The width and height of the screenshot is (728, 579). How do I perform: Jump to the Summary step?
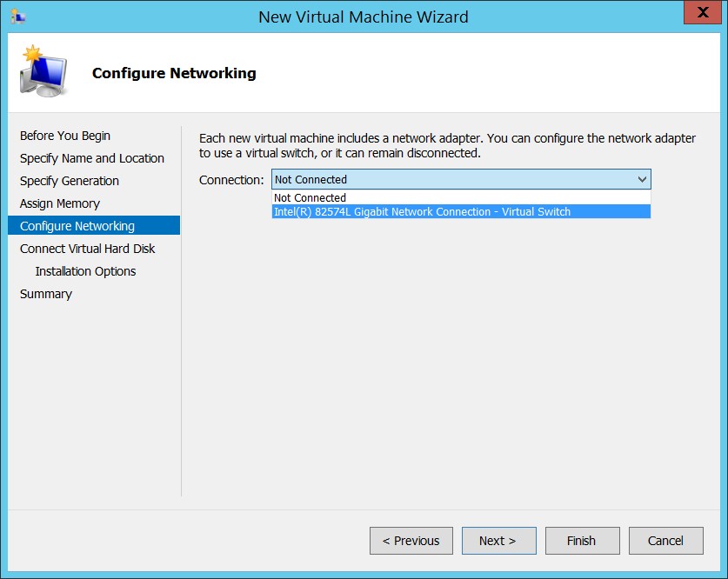[x=46, y=294]
